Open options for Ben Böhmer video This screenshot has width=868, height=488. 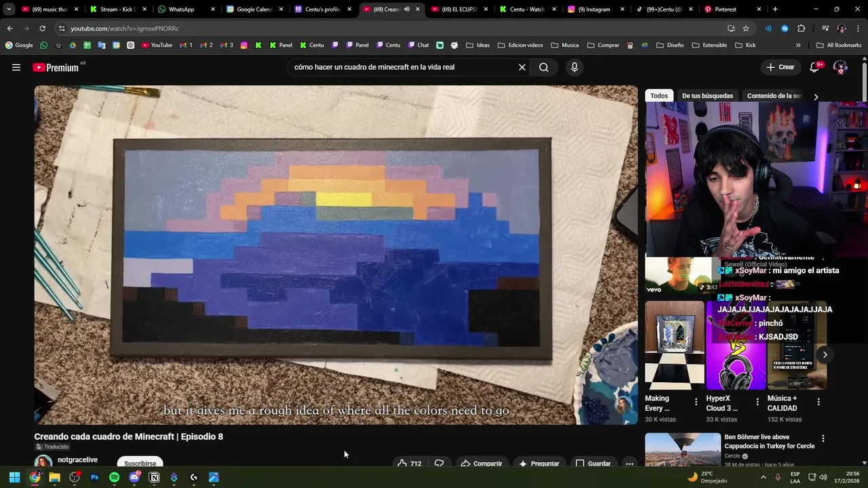[823, 439]
